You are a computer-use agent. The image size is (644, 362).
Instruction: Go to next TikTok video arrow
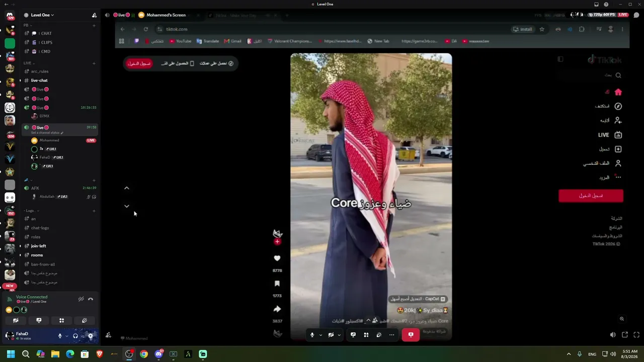pyautogui.click(x=127, y=206)
